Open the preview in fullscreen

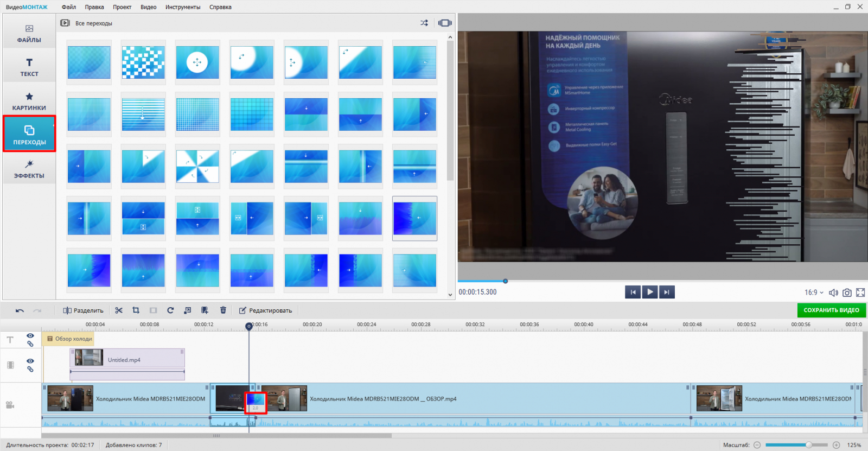coord(860,293)
